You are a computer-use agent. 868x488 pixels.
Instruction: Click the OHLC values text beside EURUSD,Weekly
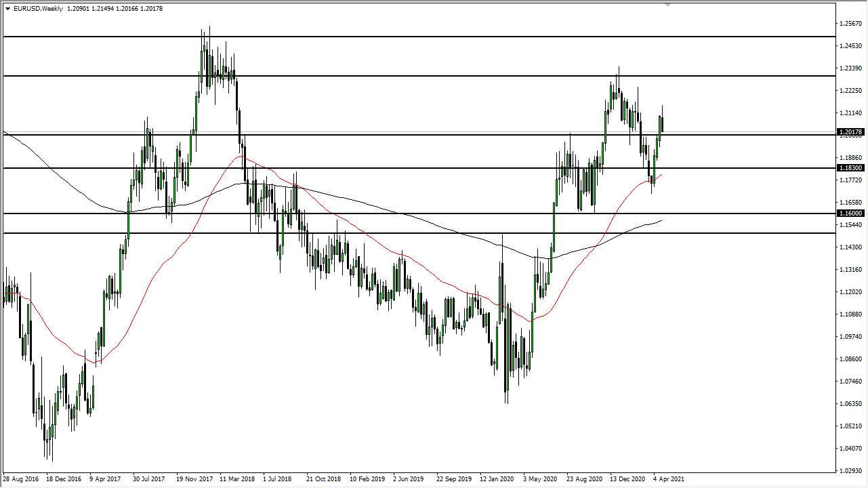click(x=112, y=8)
